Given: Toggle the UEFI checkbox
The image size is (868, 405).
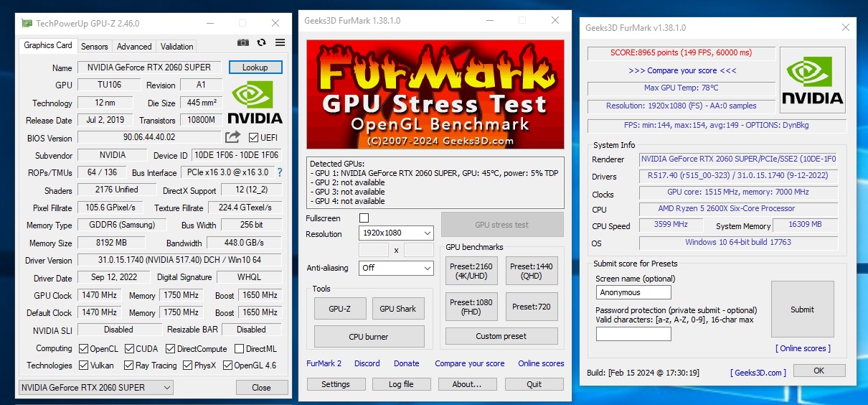Looking at the screenshot, I should pos(253,138).
